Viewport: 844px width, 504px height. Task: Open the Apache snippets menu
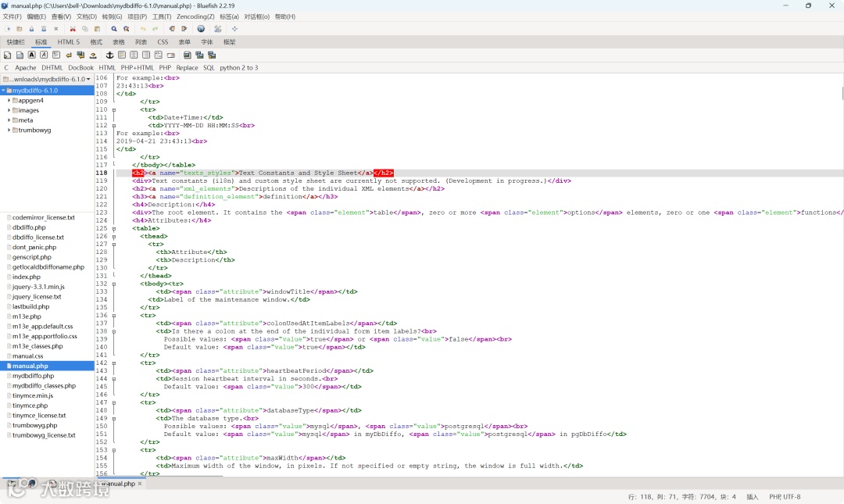coord(26,68)
